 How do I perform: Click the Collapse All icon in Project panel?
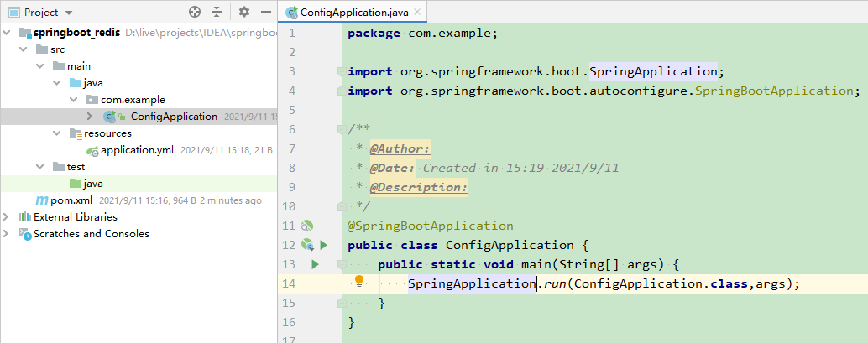(217, 12)
